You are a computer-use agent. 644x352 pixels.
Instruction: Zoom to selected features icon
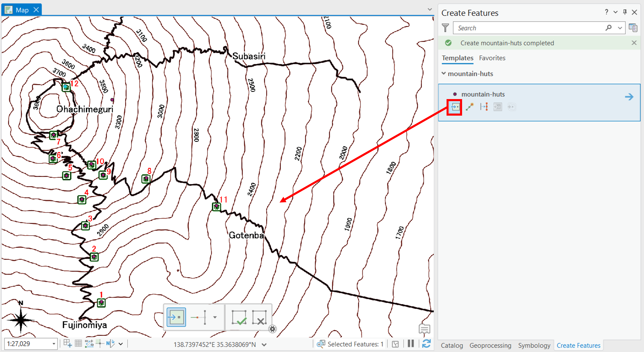click(x=321, y=344)
